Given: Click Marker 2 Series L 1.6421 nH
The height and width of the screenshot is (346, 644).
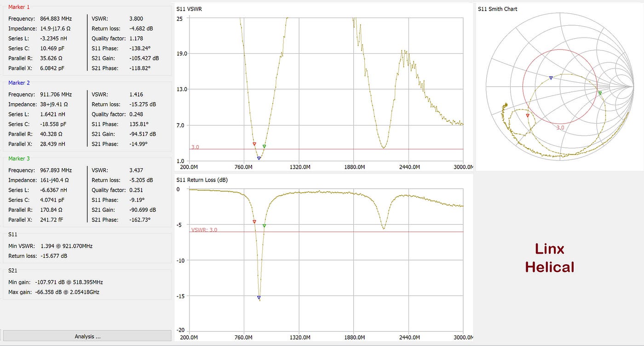Looking at the screenshot, I should [52, 114].
